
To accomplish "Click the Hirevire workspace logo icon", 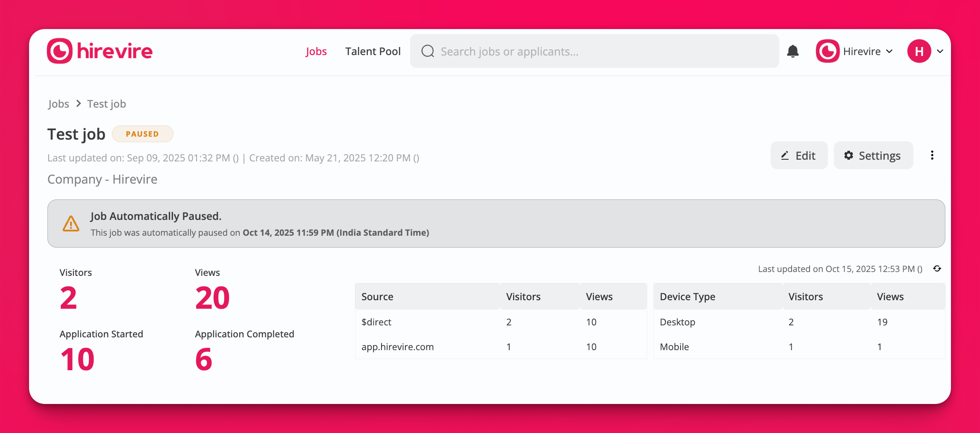I will 827,51.
